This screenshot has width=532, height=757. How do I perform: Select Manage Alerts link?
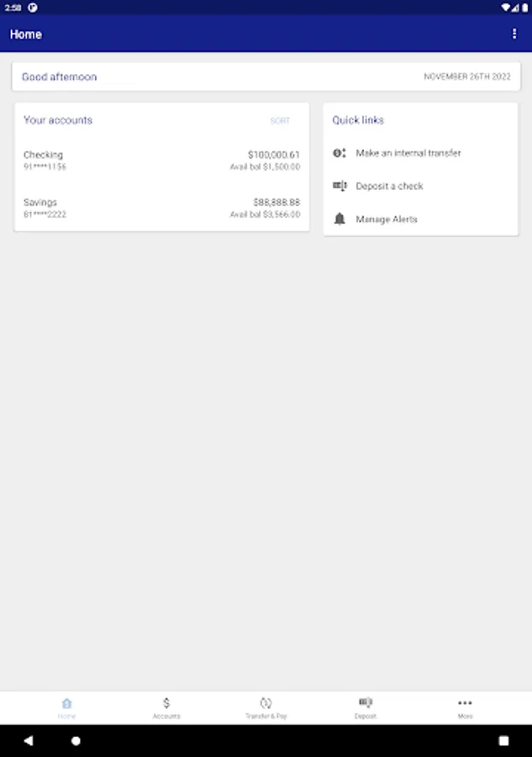[x=387, y=219]
